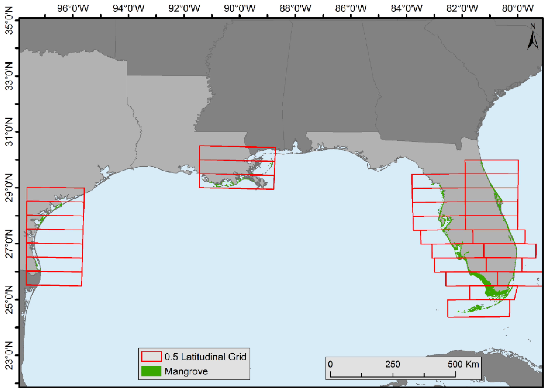Click the 94°0'W longitude label
548x392 pixels.
[128, 9]
